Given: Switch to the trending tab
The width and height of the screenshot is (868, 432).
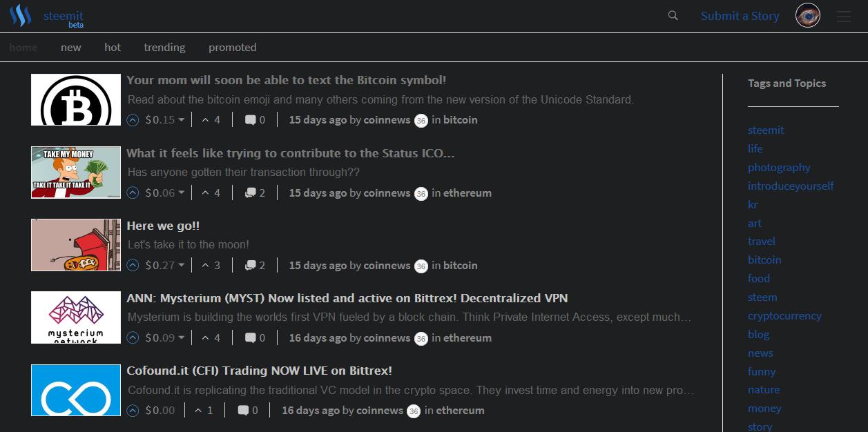Looking at the screenshot, I should (164, 47).
